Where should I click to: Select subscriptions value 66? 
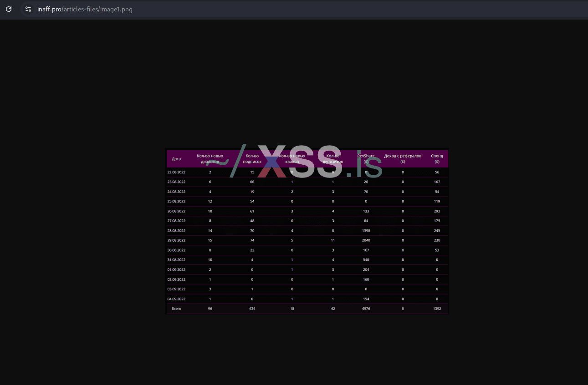point(252,182)
